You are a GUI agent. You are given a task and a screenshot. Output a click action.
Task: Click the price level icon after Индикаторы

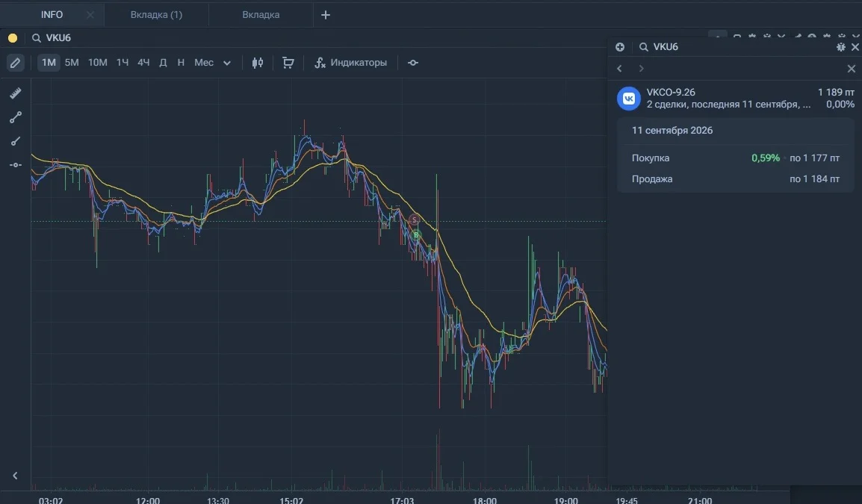[x=413, y=63]
